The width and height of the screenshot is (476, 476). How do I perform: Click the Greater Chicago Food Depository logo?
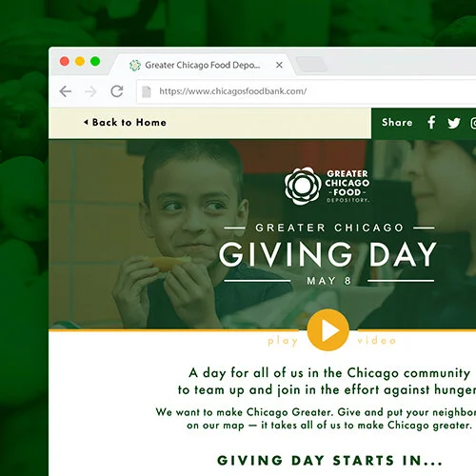click(x=327, y=187)
